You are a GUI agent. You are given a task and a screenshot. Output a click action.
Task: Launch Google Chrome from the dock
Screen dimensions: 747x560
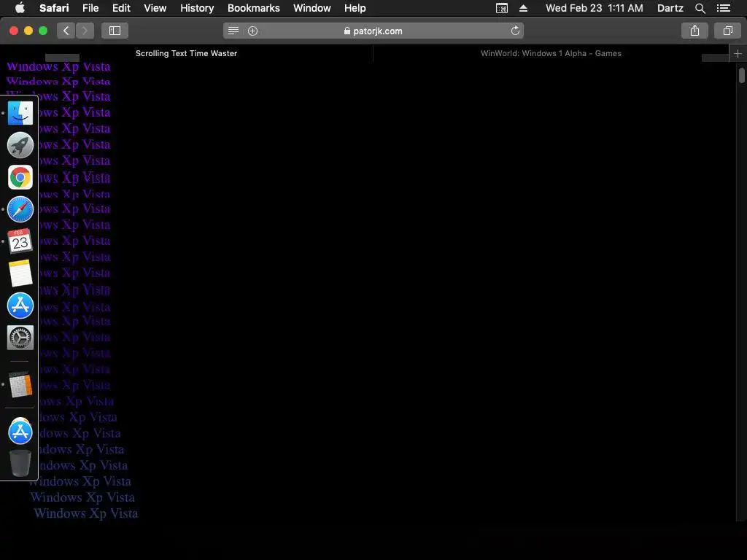tap(20, 177)
